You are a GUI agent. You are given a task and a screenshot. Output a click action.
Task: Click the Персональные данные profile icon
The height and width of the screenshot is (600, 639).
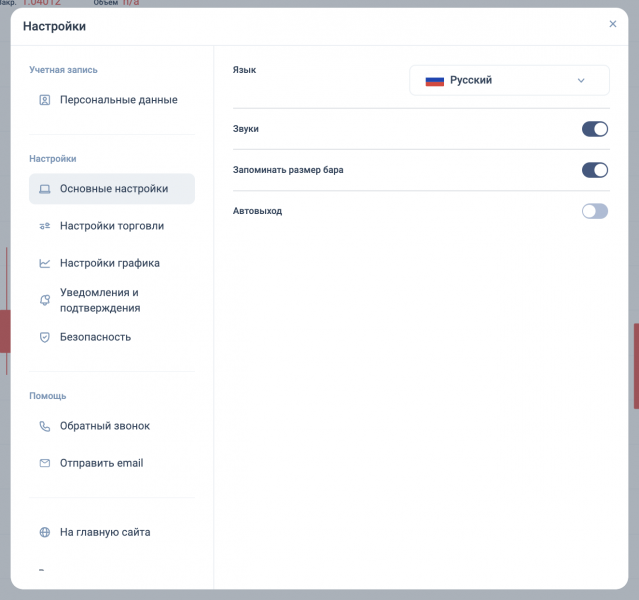44,100
